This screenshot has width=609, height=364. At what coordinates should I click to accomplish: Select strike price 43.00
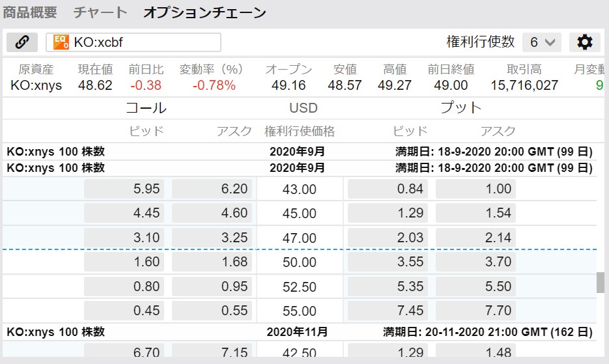click(x=300, y=189)
